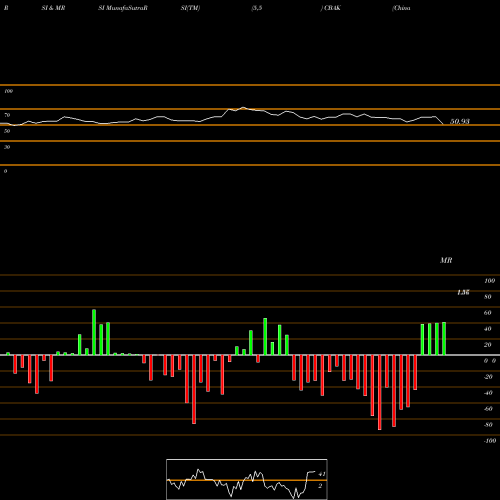Click the RSI current value 50.93
Viewport: 500px width, 500px height.
pyautogui.click(x=460, y=121)
